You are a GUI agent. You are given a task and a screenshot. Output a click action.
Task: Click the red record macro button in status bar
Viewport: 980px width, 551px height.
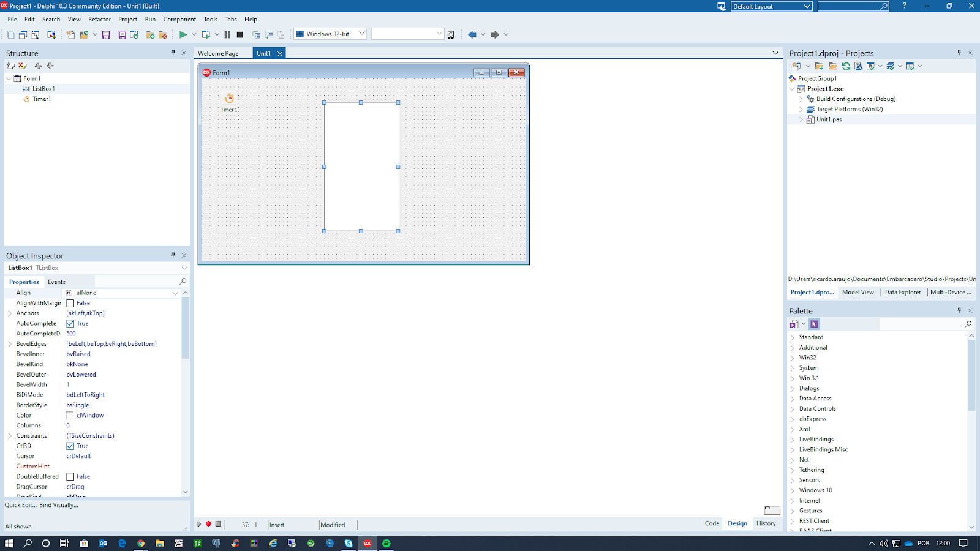tap(208, 524)
